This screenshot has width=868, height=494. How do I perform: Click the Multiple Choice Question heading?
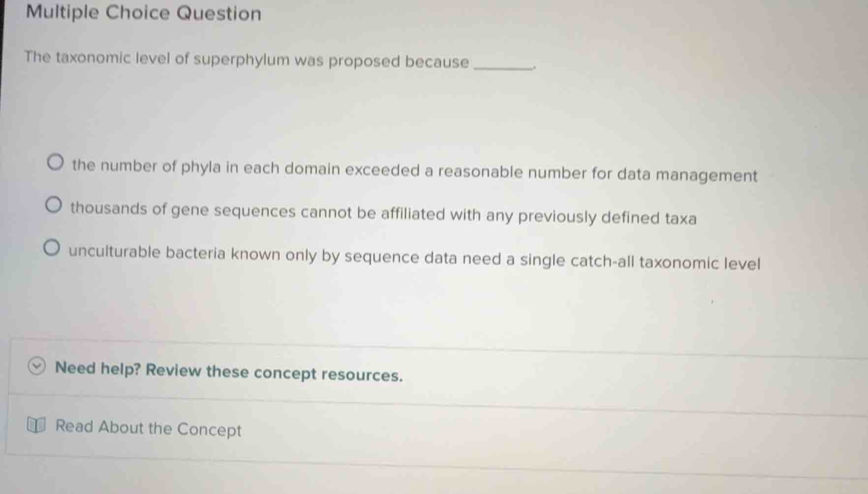pos(142,13)
